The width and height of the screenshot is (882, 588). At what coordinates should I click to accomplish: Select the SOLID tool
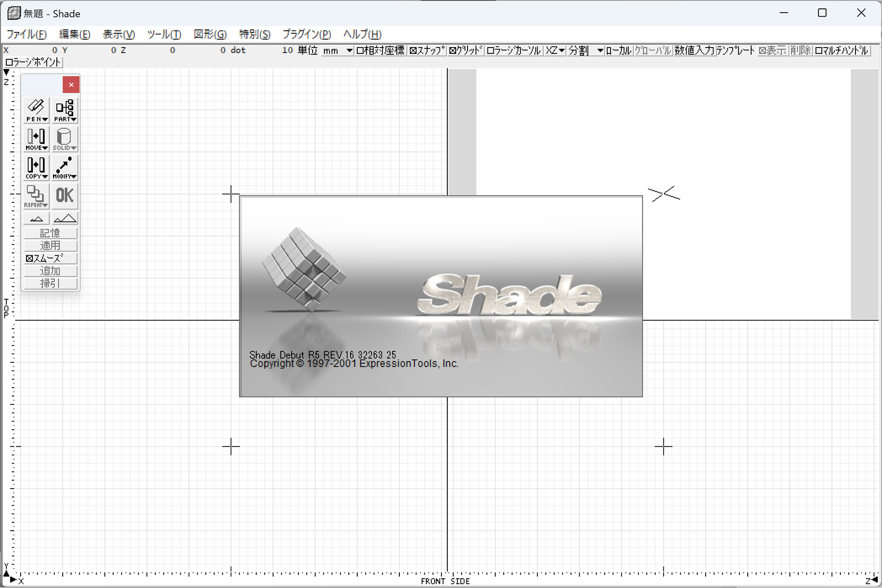coord(64,138)
